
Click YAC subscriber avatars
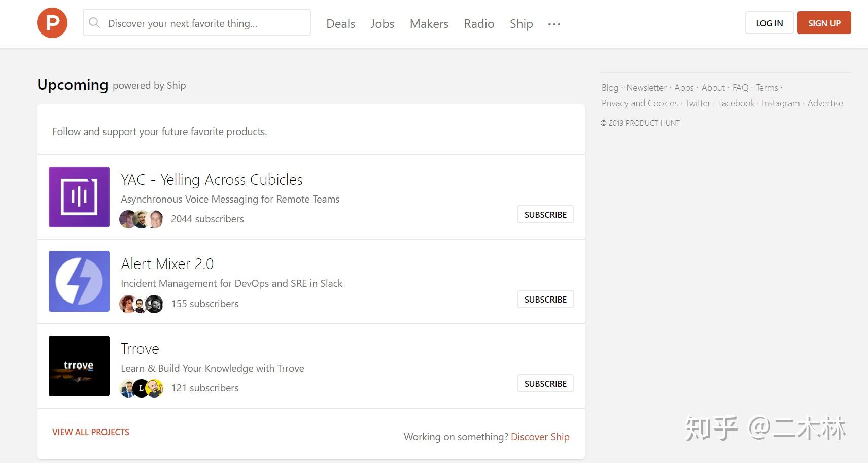[x=142, y=219]
